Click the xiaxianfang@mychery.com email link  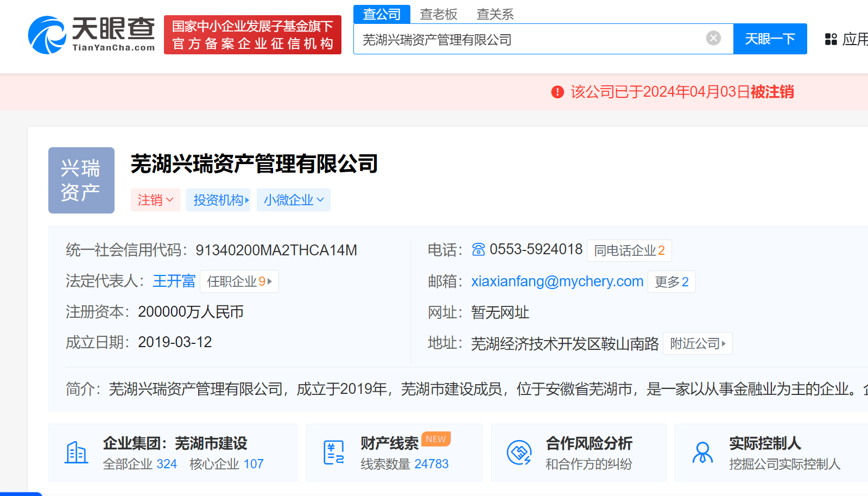(x=557, y=281)
